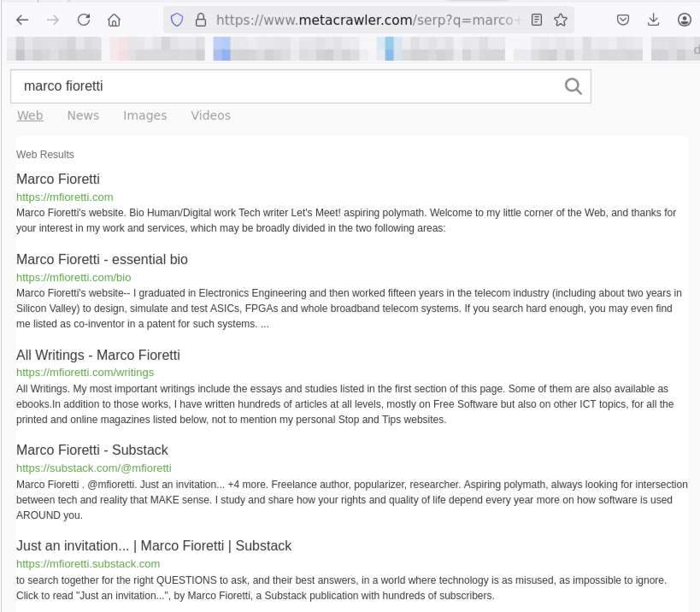This screenshot has height=612, width=700.
Task: Click the forward navigation arrow
Action: click(53, 21)
